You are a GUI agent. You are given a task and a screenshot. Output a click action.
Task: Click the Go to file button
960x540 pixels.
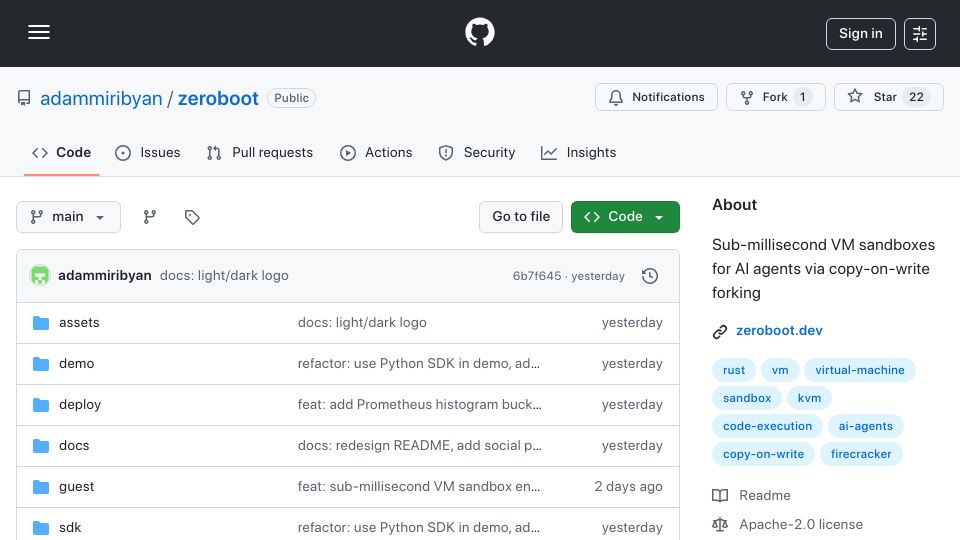(520, 217)
